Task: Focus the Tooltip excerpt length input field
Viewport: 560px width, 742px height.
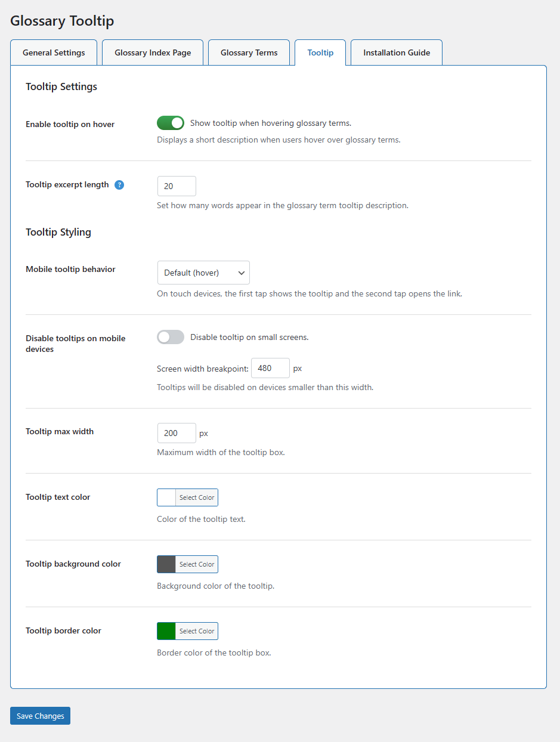Action: pos(177,186)
